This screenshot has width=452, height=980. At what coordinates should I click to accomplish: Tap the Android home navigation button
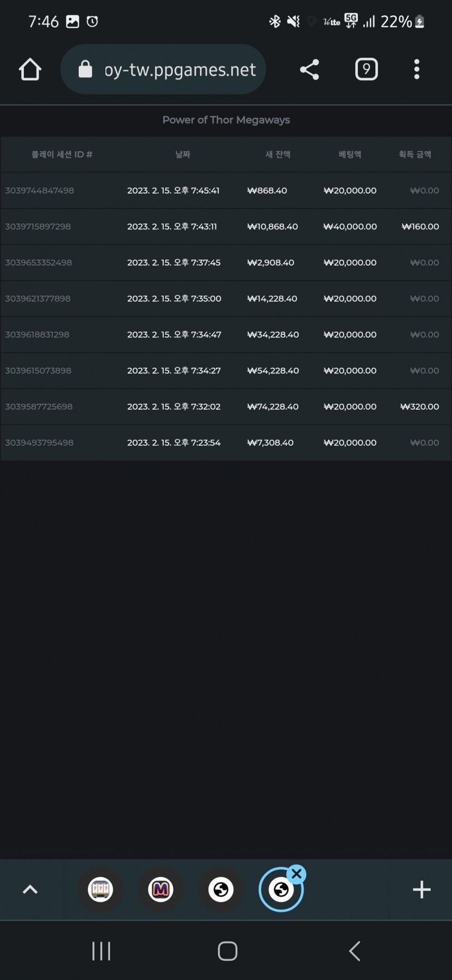coord(228,951)
